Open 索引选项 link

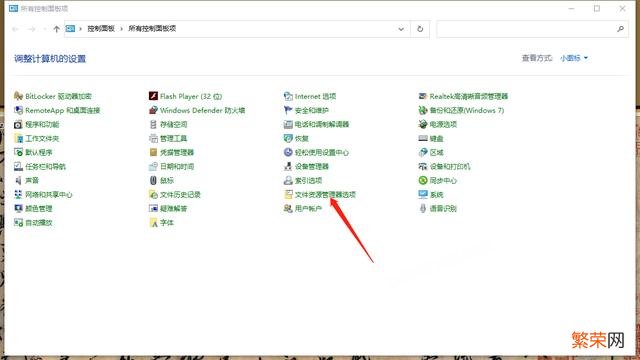308,180
